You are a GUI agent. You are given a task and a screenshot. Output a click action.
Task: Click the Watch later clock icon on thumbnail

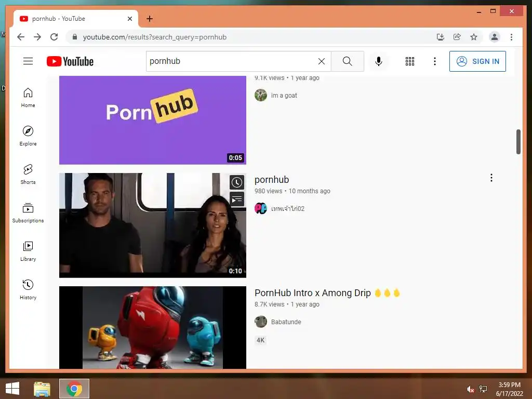237,182
